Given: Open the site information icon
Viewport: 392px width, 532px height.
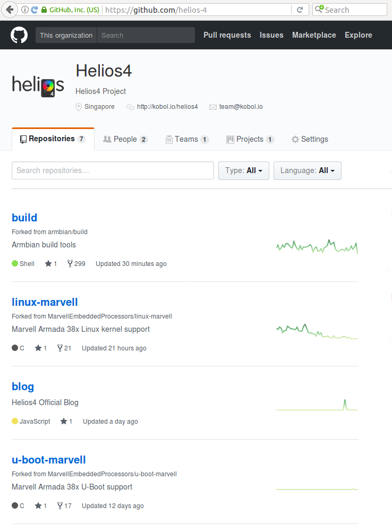Looking at the screenshot, I should click(25, 10).
